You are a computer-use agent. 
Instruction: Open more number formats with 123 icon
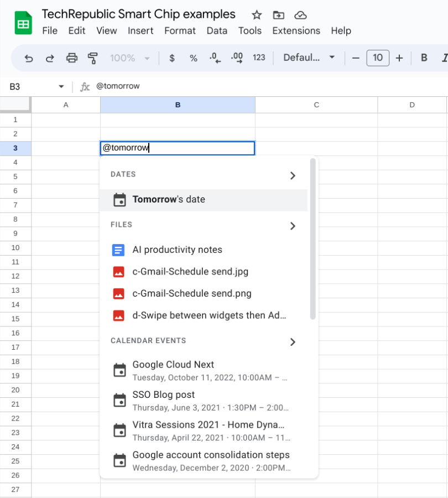(x=259, y=57)
